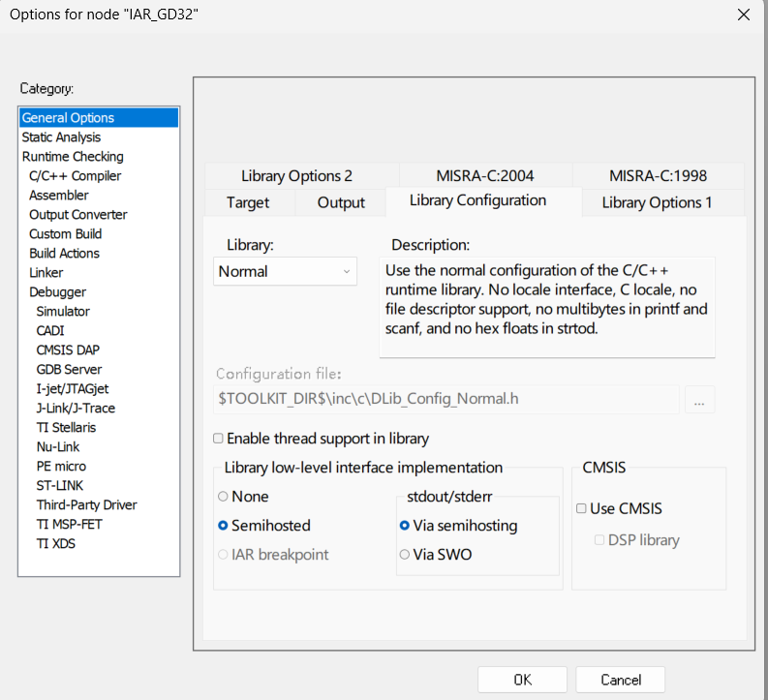Click the Configuration file path field
The image size is (768, 700).
point(446,399)
